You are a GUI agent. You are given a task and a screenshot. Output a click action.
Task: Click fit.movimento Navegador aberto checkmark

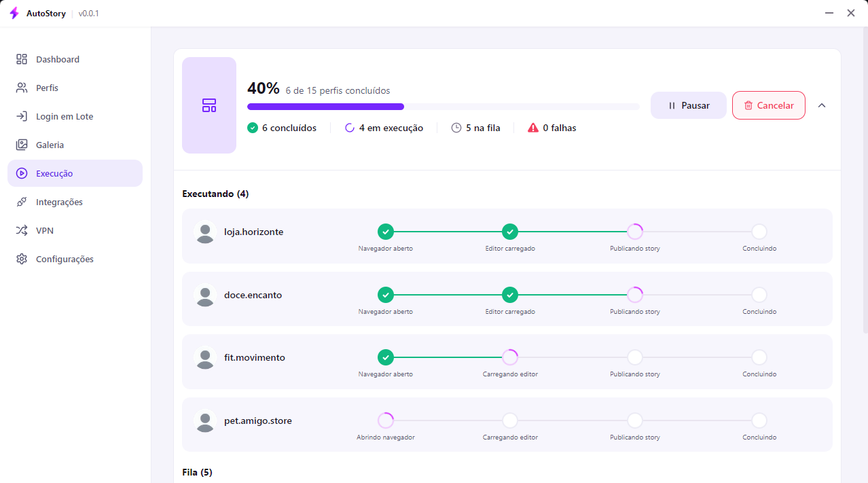coord(386,357)
